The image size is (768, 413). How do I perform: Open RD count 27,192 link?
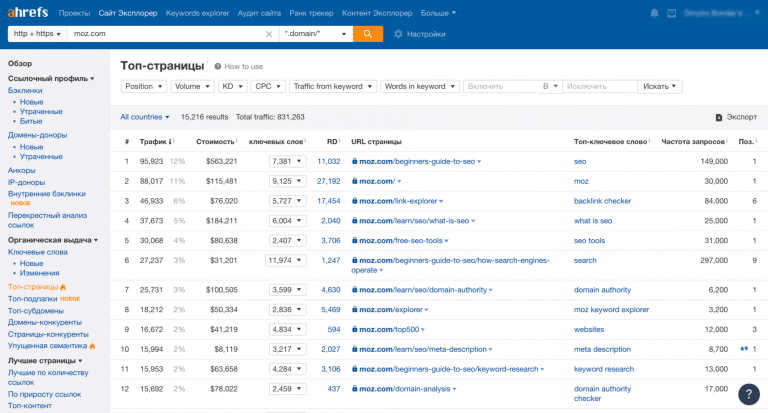(x=329, y=181)
